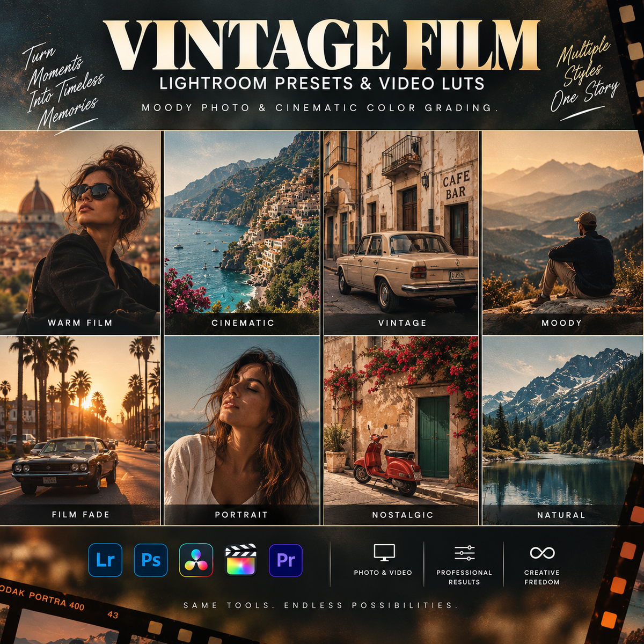Click the PHOTO & VIDEO caption

383,573
